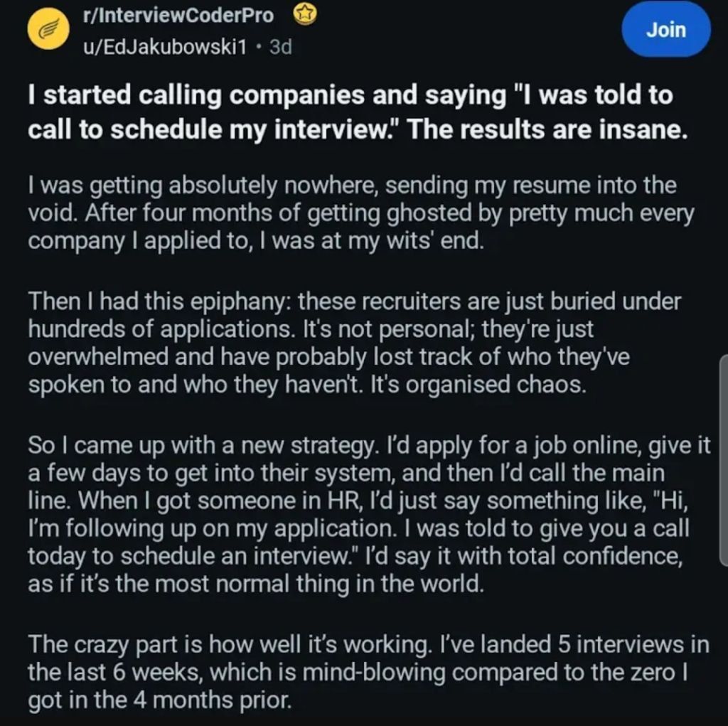This screenshot has height=726, width=728.
Task: Visit u/EdJakubowski1's profile
Action: 167,48
